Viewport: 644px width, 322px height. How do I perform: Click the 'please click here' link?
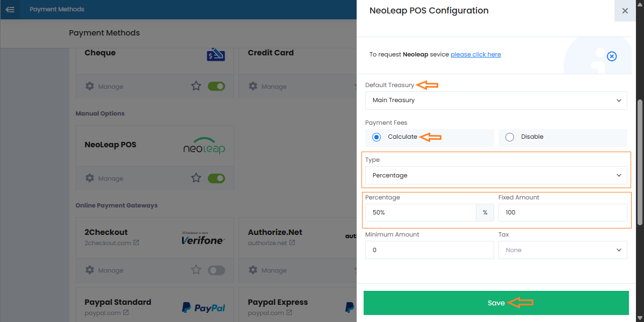click(475, 54)
